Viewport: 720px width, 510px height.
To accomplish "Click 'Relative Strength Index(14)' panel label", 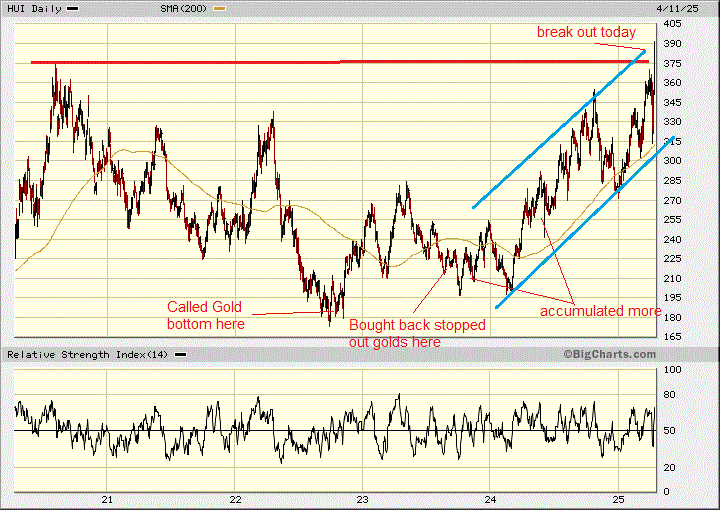I will 88,355.
